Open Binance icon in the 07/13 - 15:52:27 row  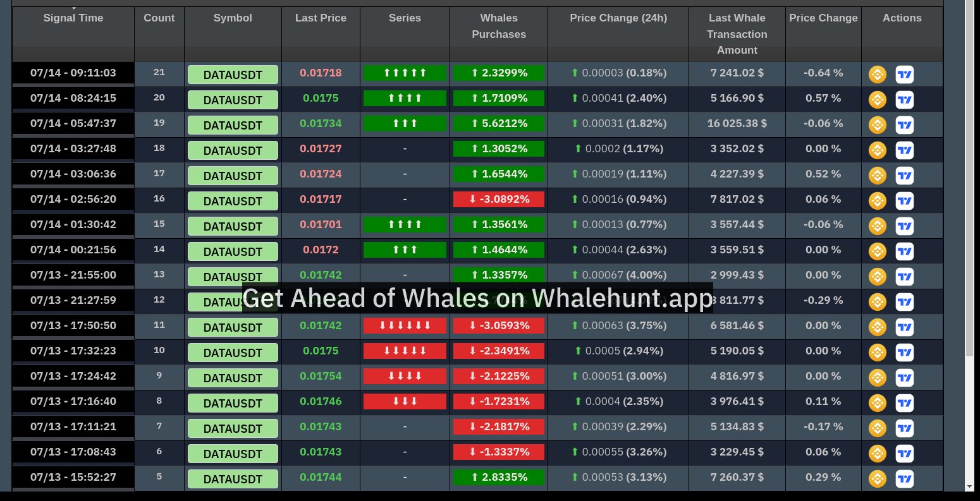(877, 479)
